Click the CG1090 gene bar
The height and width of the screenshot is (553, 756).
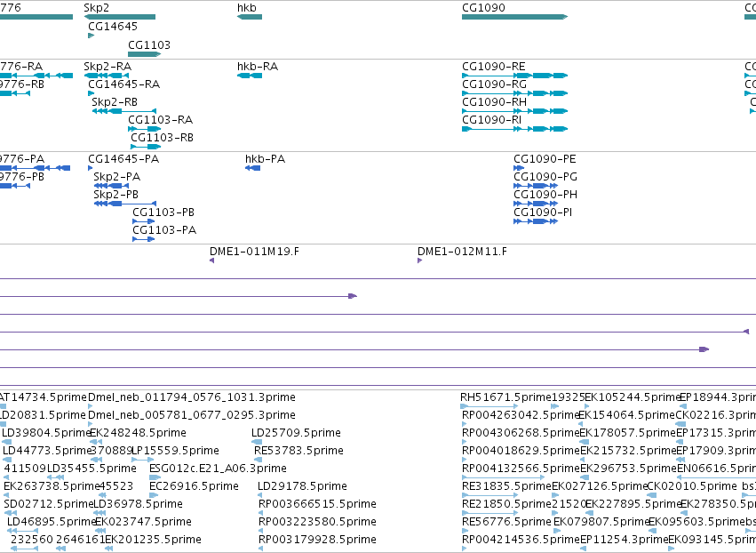click(515, 17)
